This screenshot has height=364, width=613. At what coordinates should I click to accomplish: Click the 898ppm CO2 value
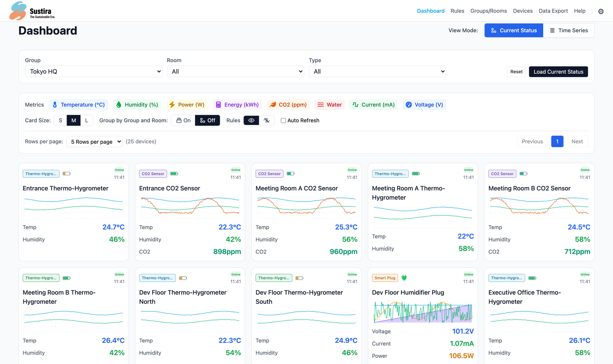[227, 252]
